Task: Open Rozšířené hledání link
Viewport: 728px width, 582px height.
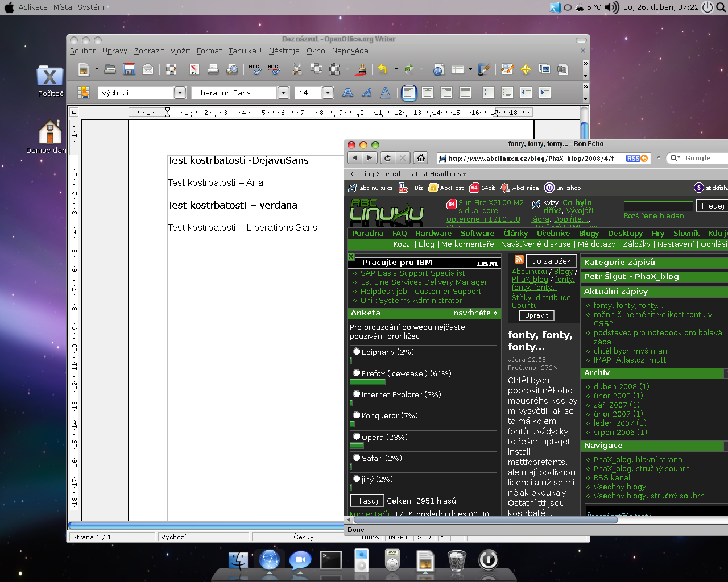Action: point(655,215)
